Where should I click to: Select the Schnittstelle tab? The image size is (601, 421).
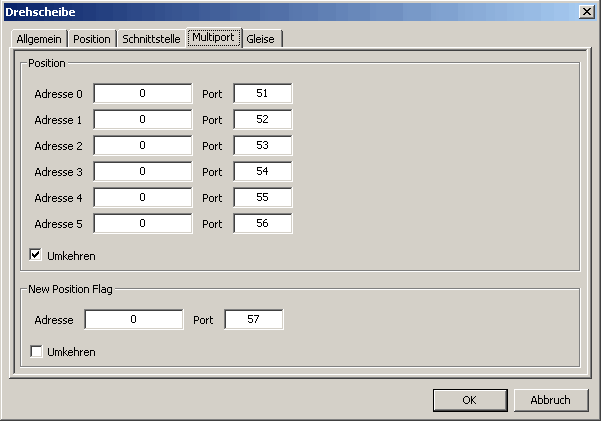tap(151, 39)
